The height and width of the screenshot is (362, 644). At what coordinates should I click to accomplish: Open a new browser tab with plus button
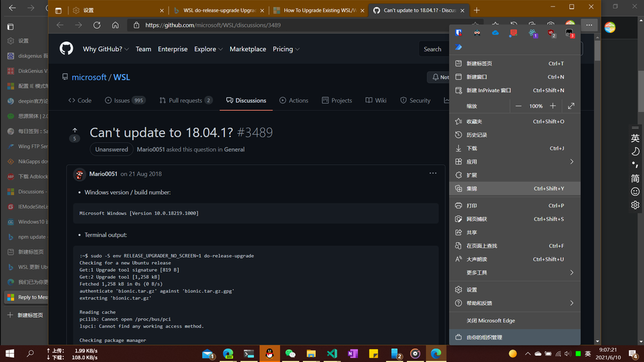point(476,10)
